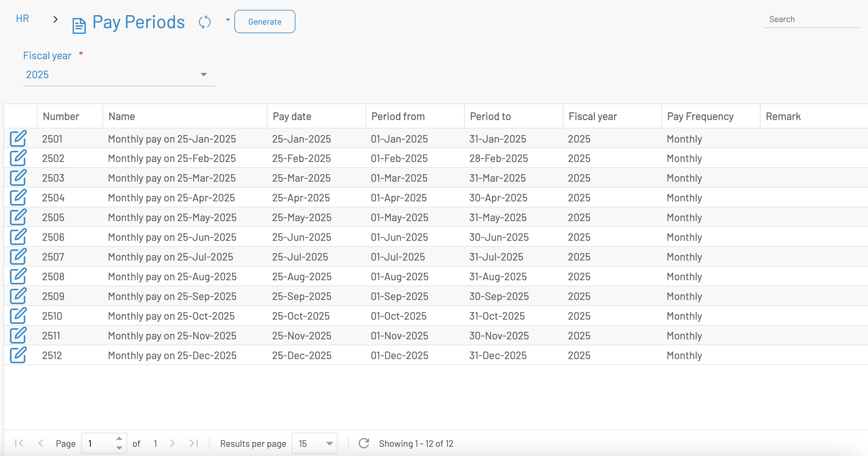The image size is (868, 456).
Task: Increase page number with up stepper
Action: pyautogui.click(x=119, y=439)
